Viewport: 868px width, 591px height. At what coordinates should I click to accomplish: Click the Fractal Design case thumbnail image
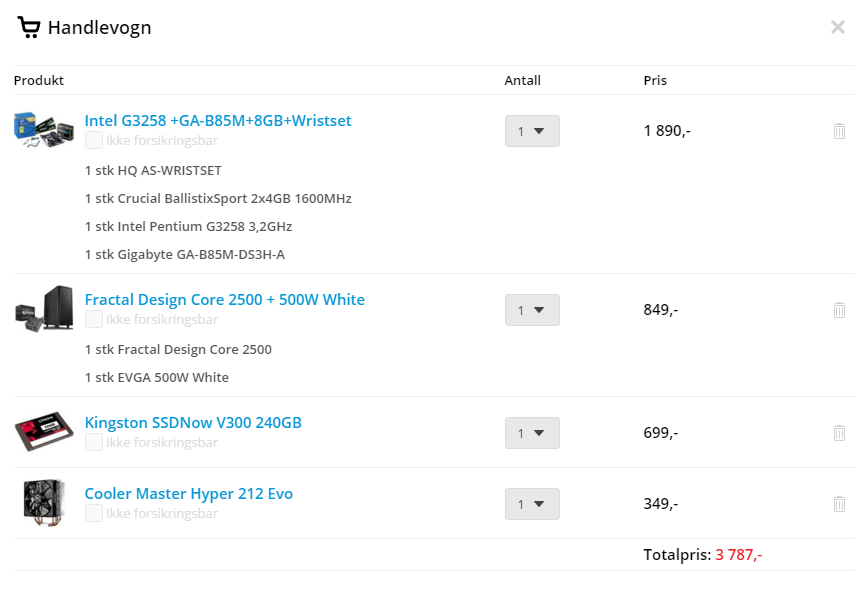(44, 309)
